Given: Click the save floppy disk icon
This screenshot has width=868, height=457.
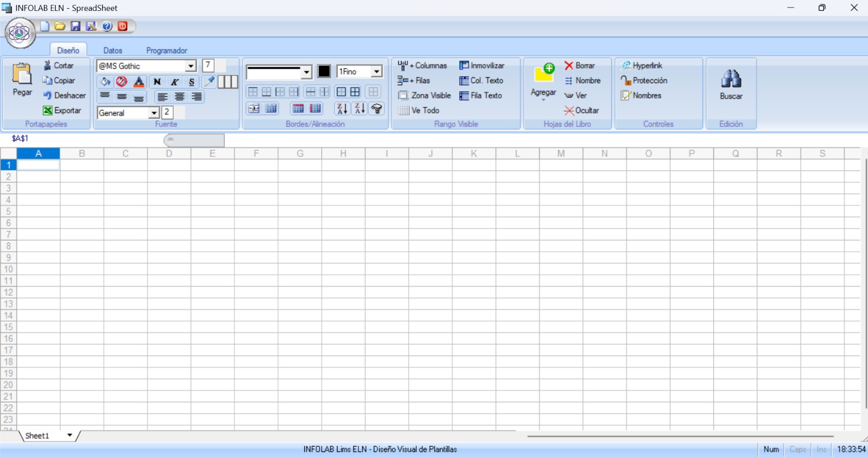Looking at the screenshot, I should [x=75, y=26].
